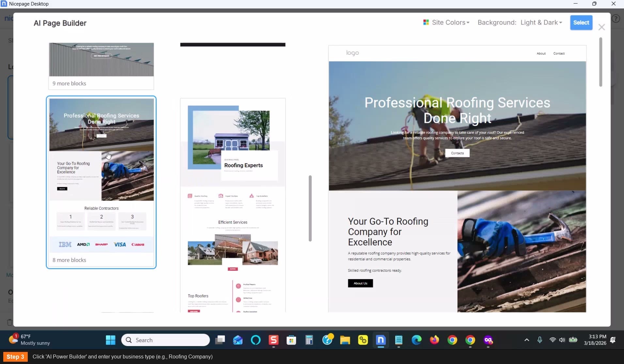Open the Nicepage app from the taskbar
The image size is (624, 364).
[x=381, y=340]
